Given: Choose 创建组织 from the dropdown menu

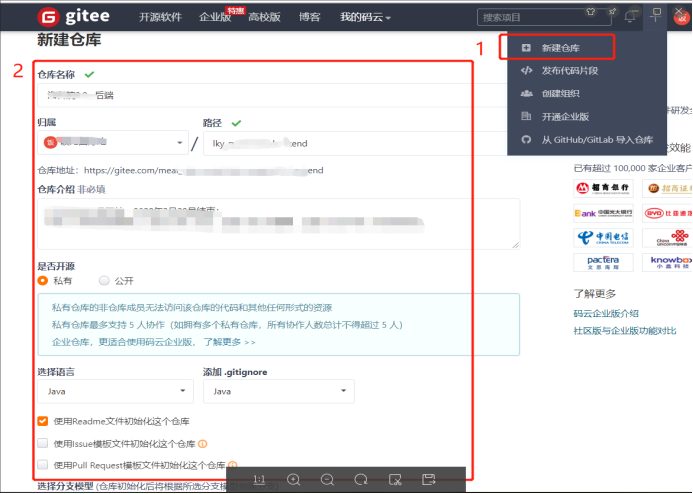Looking at the screenshot, I should [x=586, y=93].
